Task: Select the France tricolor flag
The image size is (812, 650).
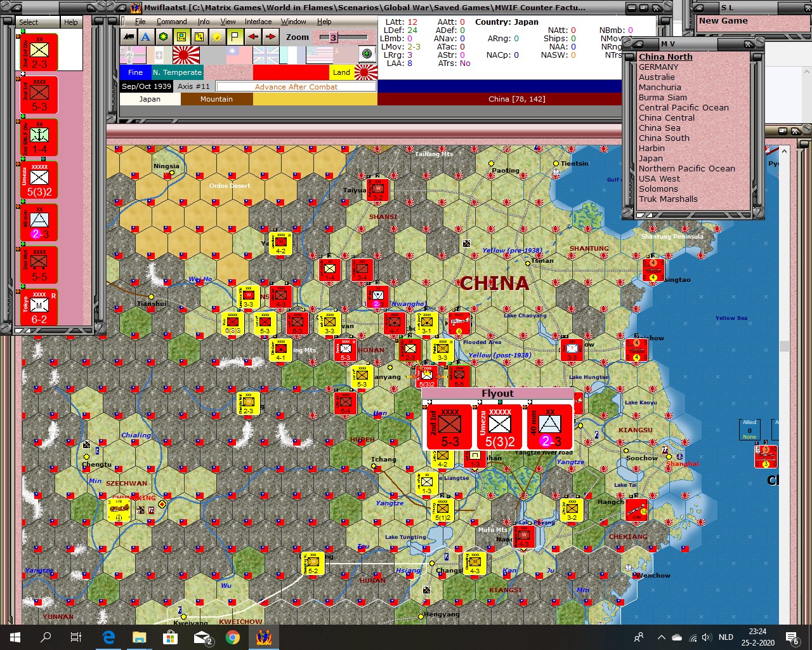Action: [292, 55]
